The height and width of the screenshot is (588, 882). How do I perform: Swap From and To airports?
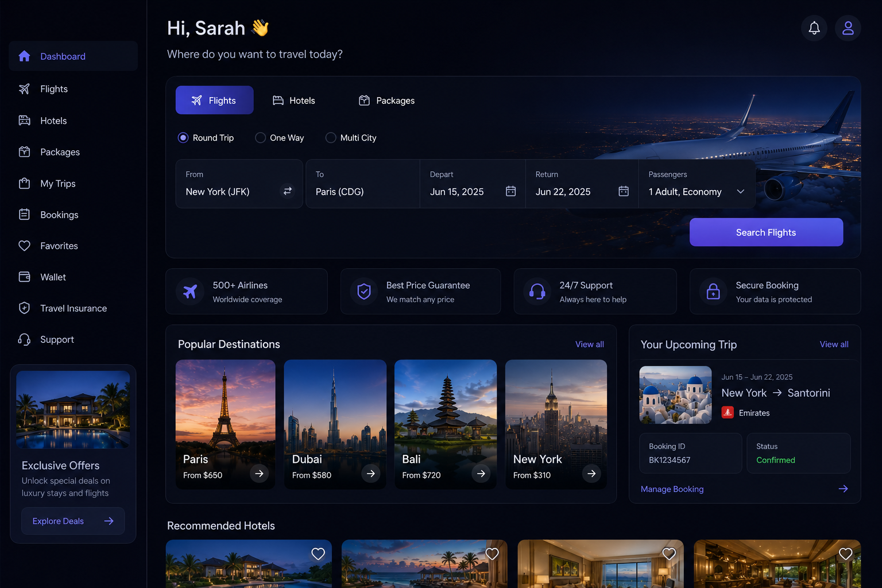tap(288, 191)
